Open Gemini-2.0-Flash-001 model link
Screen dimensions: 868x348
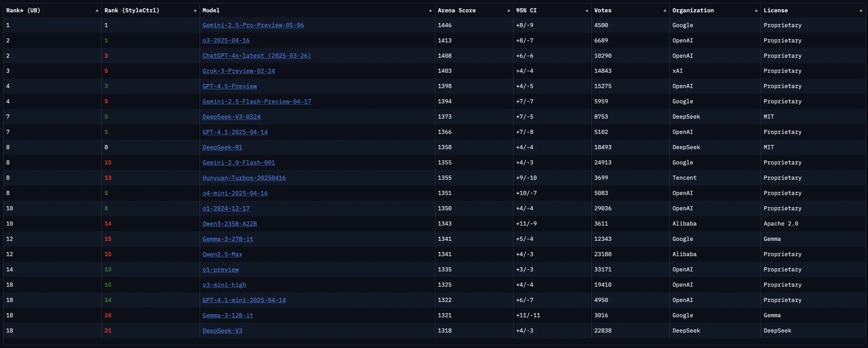pos(239,162)
